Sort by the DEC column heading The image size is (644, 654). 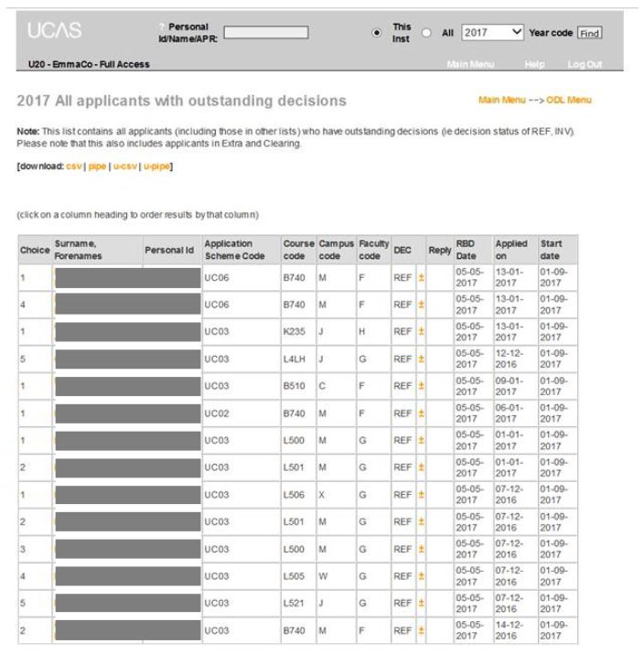pos(402,250)
